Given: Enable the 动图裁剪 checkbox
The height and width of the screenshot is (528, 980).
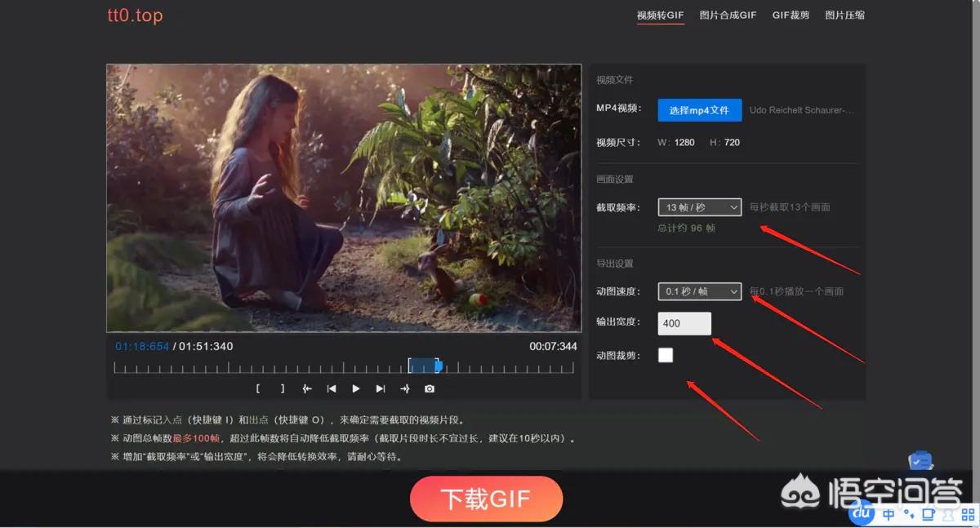Looking at the screenshot, I should coord(666,355).
